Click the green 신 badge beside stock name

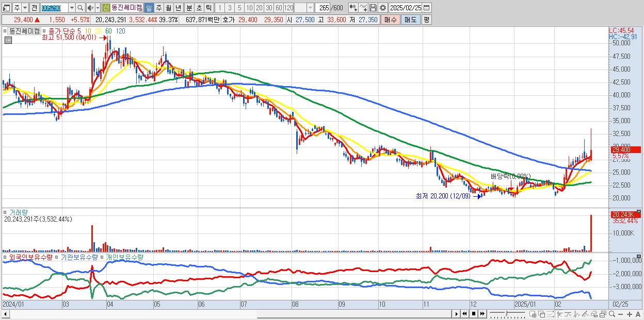point(105,8)
